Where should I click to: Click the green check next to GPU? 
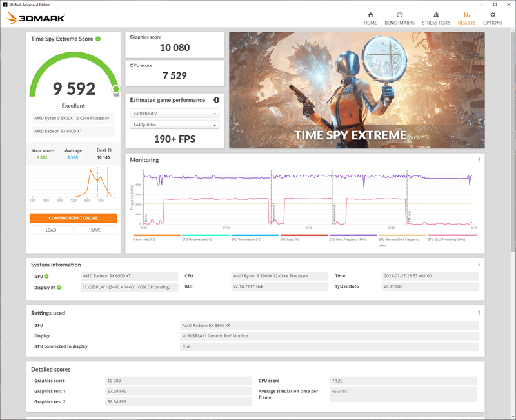pos(46,276)
